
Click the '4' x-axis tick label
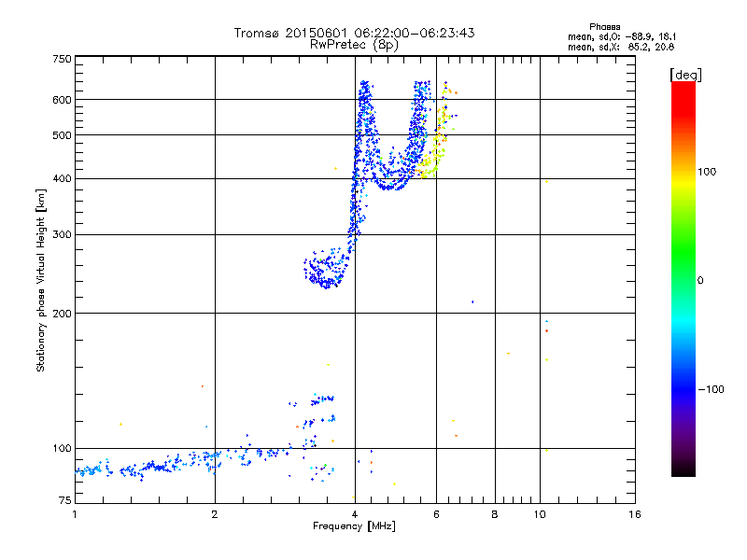pos(355,514)
